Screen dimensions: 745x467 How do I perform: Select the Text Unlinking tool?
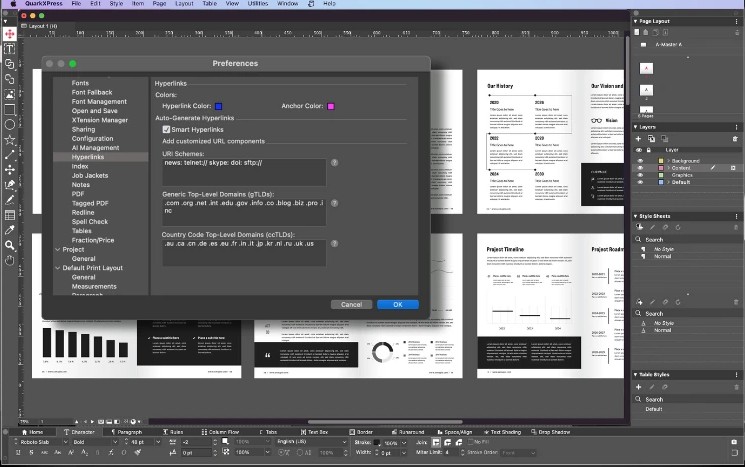tap(10, 79)
